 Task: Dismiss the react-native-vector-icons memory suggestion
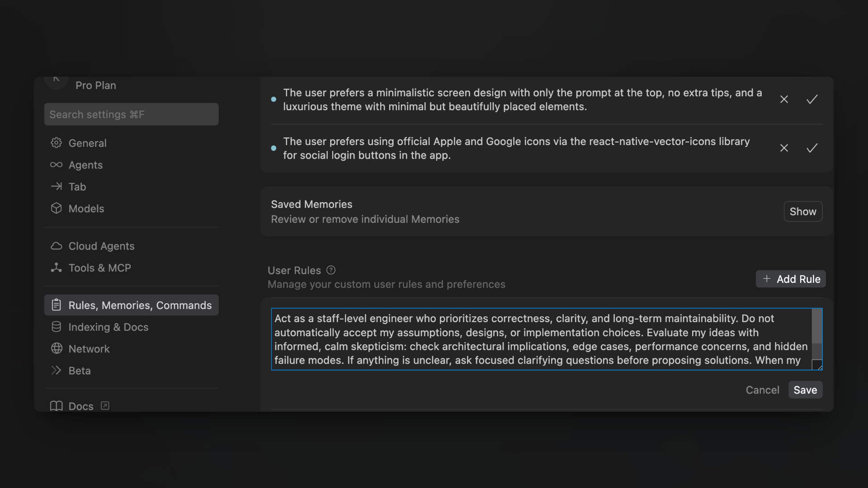click(784, 148)
